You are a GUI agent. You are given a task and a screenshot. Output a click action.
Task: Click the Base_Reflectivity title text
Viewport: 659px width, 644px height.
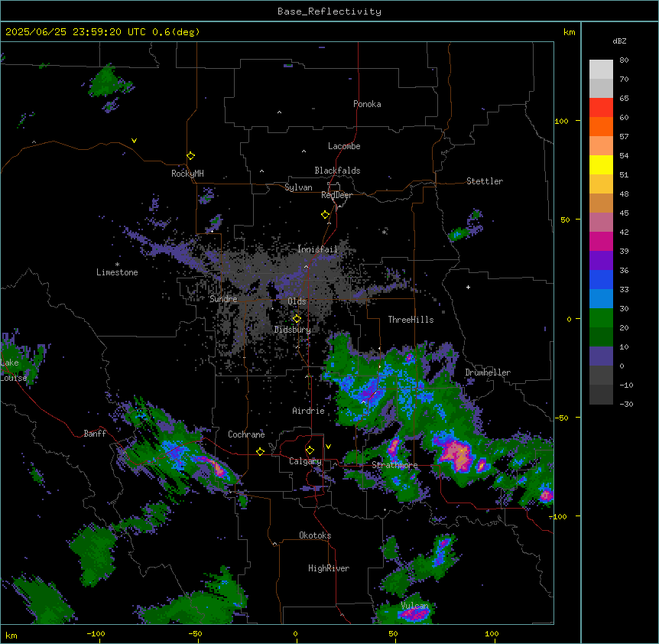(x=329, y=11)
